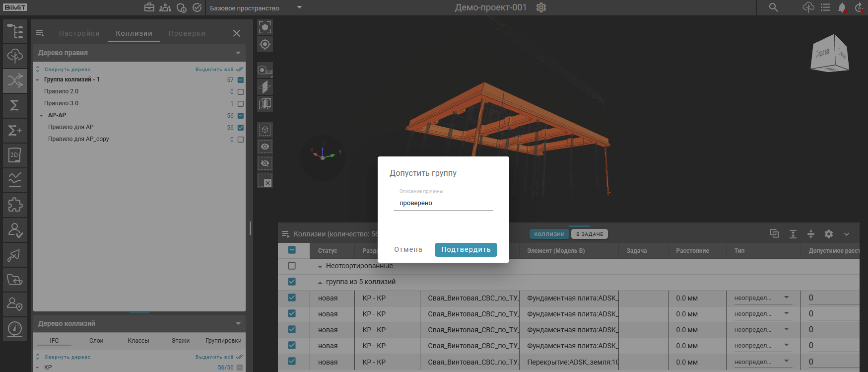Open the collisions shuffle icon in sidebar
This screenshot has width=868, height=372.
pos(15,80)
